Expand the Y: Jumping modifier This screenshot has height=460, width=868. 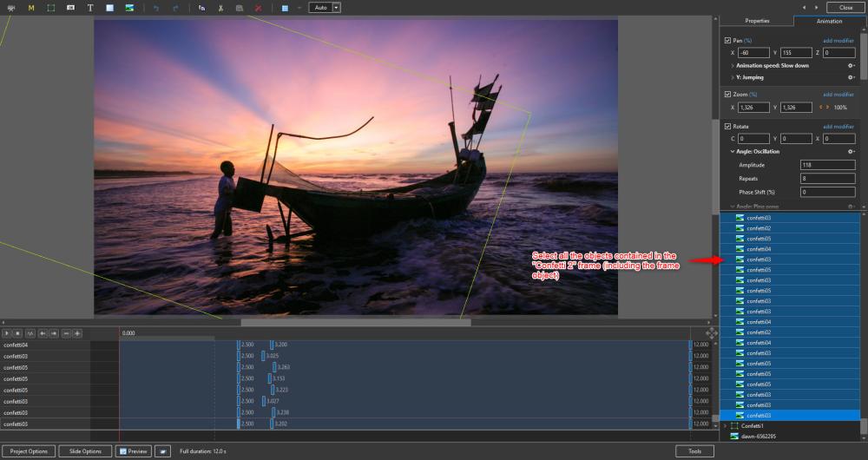click(733, 77)
